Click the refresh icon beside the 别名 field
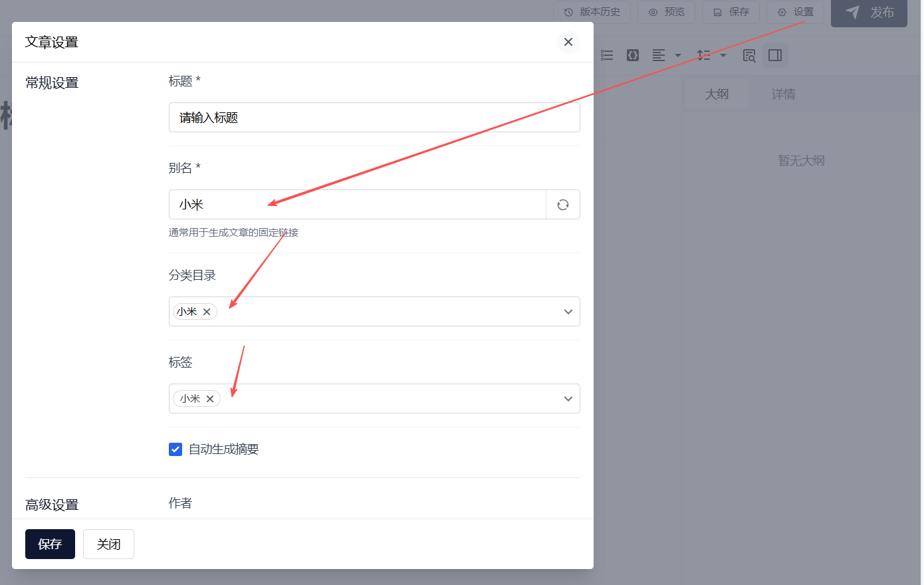Screen dimensions: 924x585 [563, 205]
